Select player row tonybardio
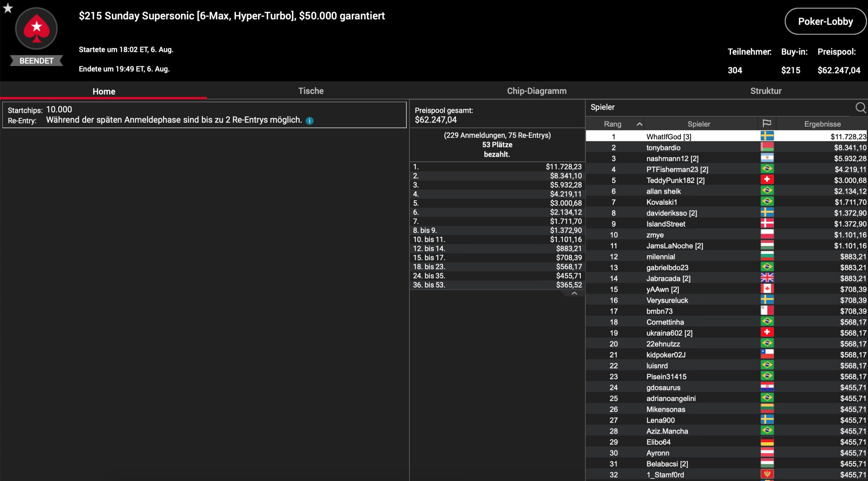Screen dimensions: 868x481 click(x=663, y=148)
